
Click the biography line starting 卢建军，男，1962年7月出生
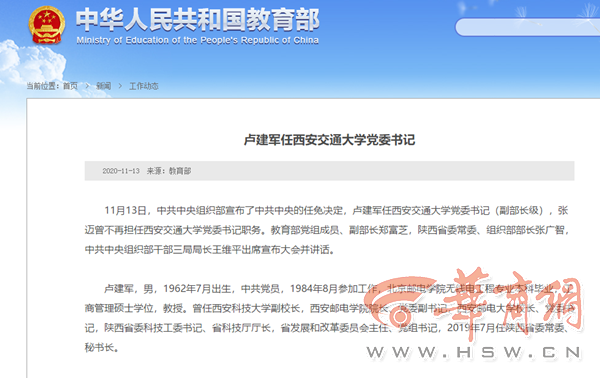(x=338, y=288)
